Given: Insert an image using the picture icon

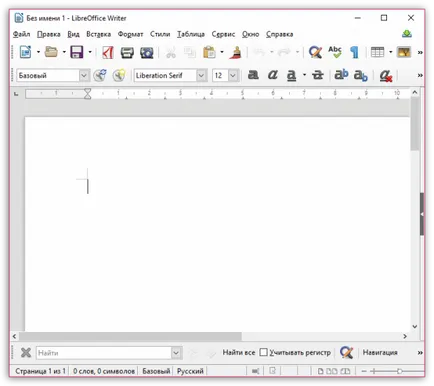Looking at the screenshot, I should coord(404,52).
